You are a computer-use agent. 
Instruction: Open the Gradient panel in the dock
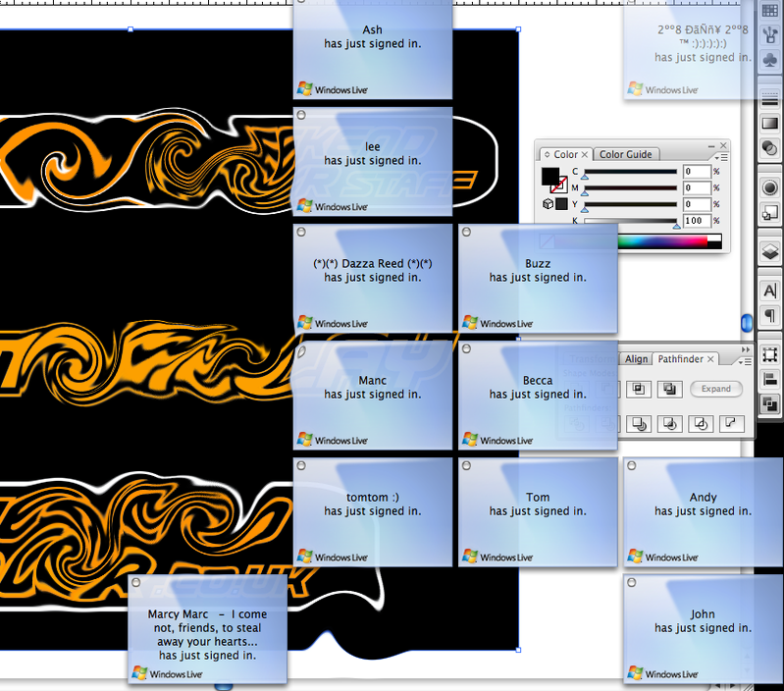pos(770,123)
